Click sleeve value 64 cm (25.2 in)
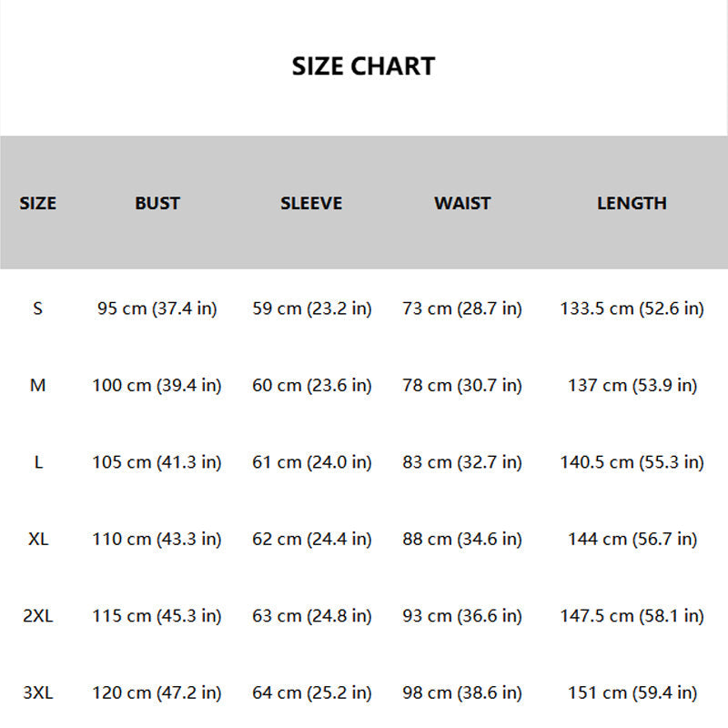The height and width of the screenshot is (728, 728). (x=312, y=693)
